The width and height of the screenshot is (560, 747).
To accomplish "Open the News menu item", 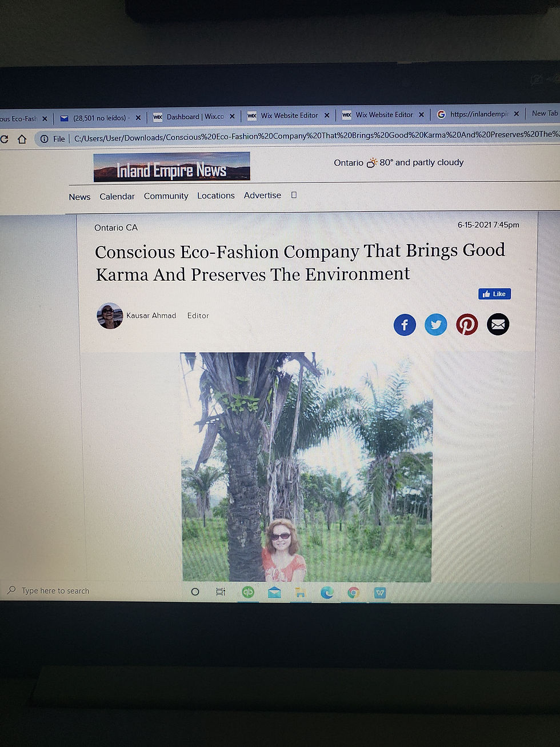I will [79, 197].
